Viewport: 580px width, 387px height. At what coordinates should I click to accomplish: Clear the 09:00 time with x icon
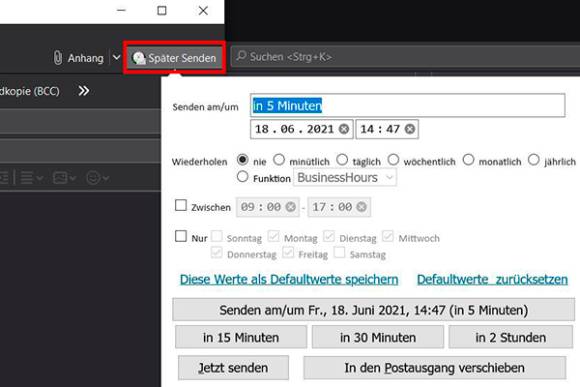(x=290, y=207)
